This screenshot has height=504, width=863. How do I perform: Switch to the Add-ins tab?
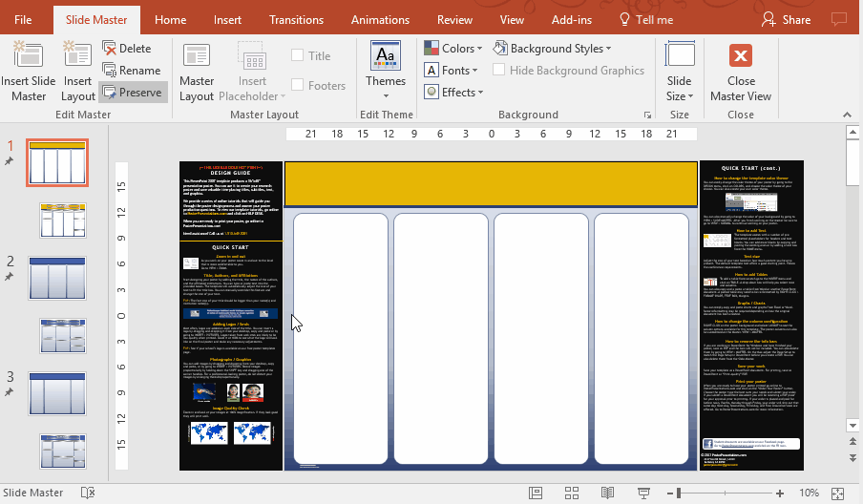(571, 20)
